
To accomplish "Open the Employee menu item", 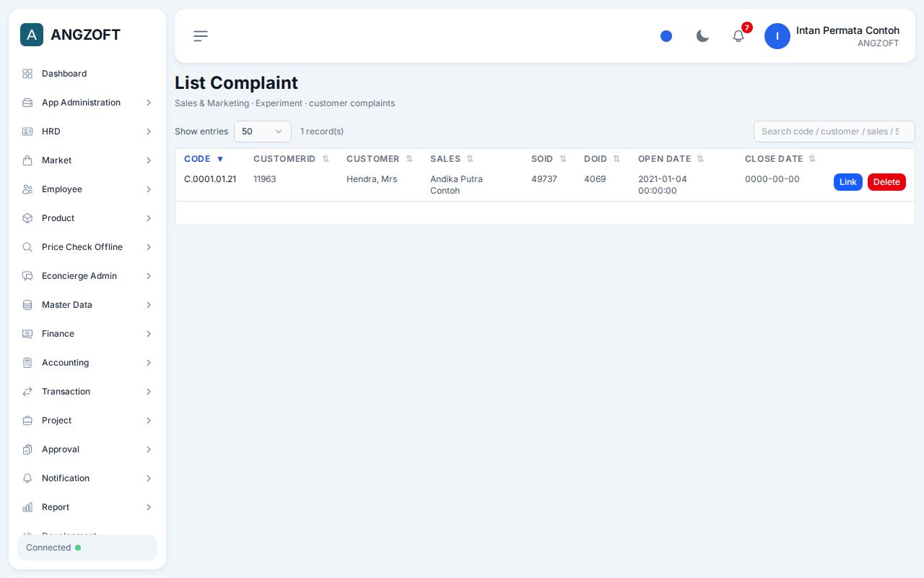I will (87, 189).
